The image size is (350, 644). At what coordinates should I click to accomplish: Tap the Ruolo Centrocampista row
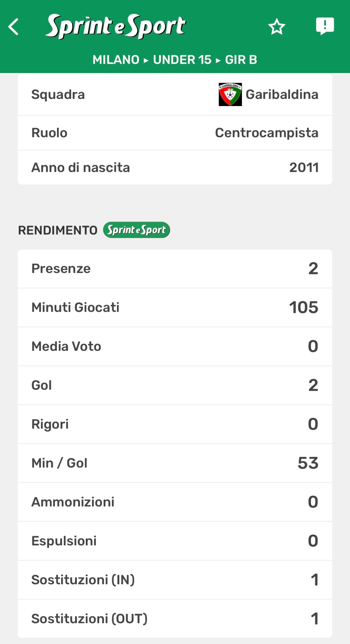(x=175, y=133)
